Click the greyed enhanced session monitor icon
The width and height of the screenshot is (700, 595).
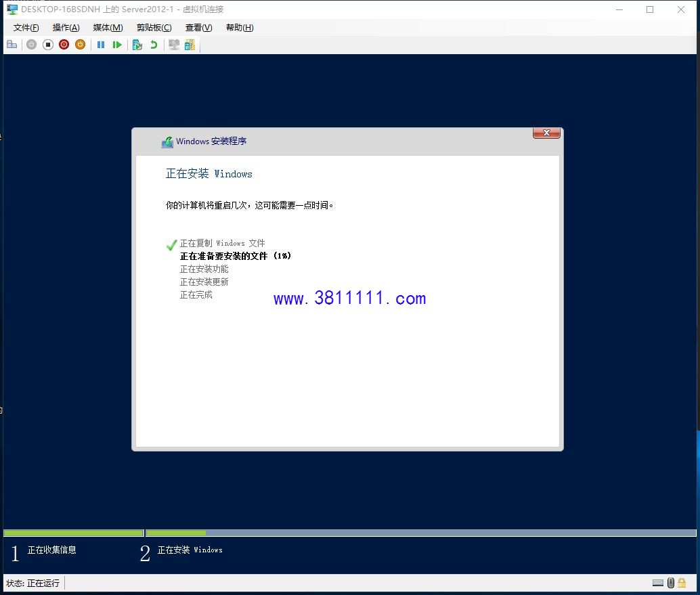point(174,45)
